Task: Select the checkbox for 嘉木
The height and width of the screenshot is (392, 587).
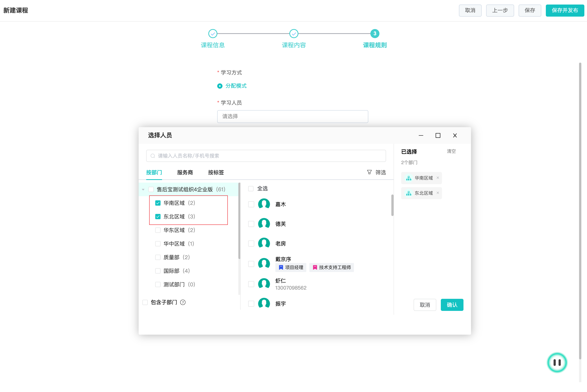Action: (x=251, y=204)
